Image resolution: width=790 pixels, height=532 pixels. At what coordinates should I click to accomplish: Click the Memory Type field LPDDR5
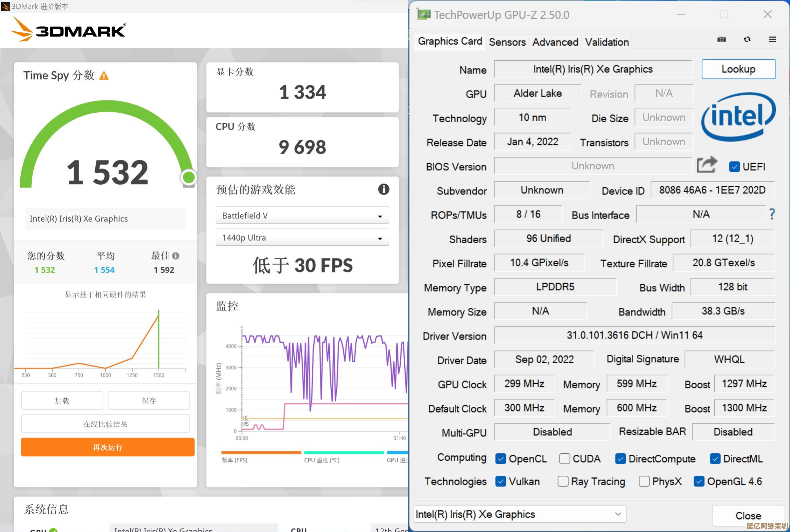click(555, 287)
